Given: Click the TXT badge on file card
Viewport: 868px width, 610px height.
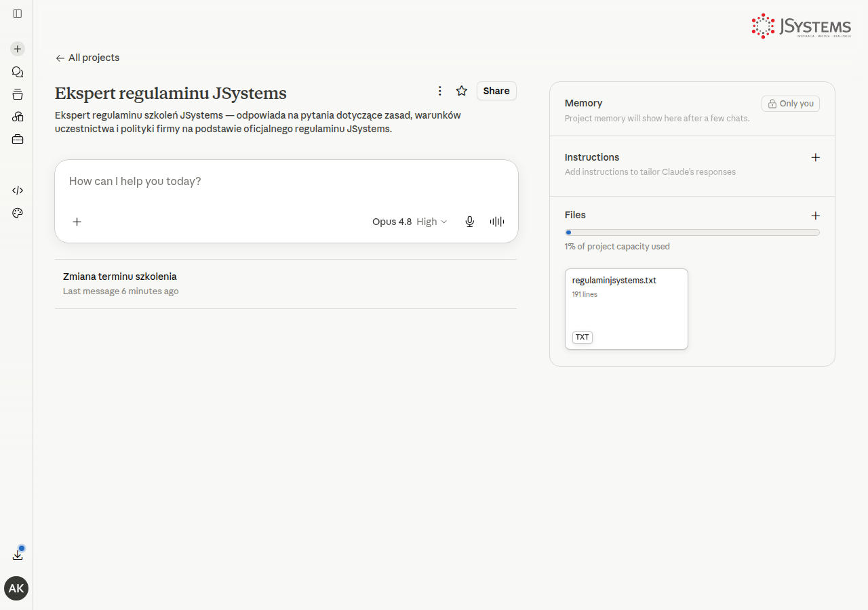Looking at the screenshot, I should (x=583, y=337).
